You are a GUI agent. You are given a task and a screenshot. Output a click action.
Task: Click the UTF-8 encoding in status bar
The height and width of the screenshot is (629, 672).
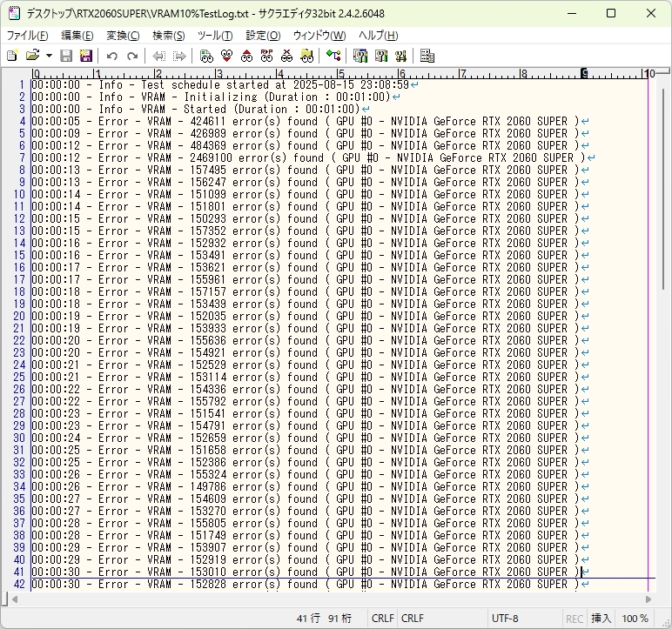pos(504,619)
